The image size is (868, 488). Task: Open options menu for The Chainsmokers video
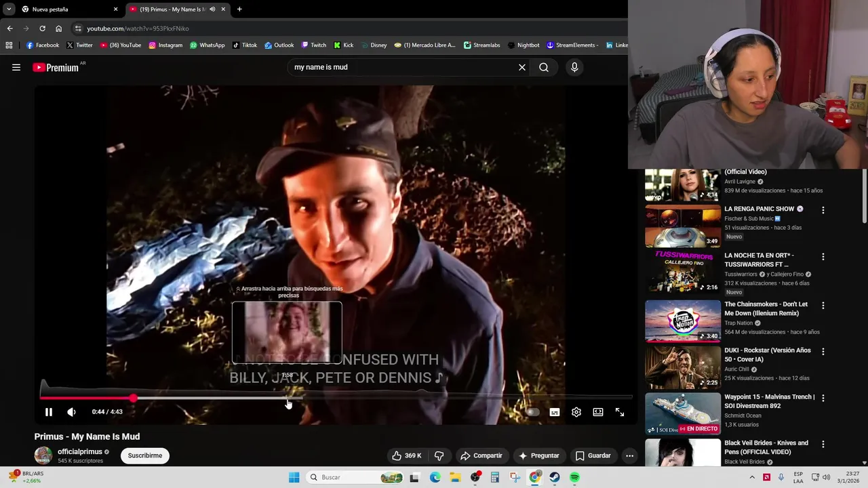823,306
